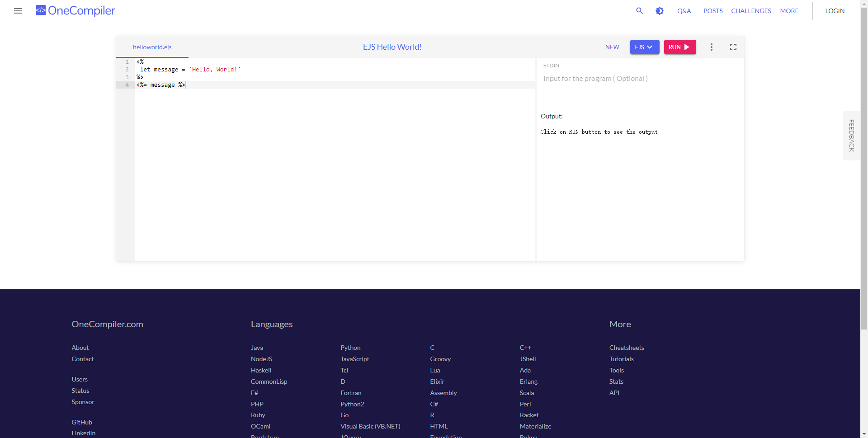Expand the EJS language dropdown
Screen dimensions: 868x438
[644, 47]
